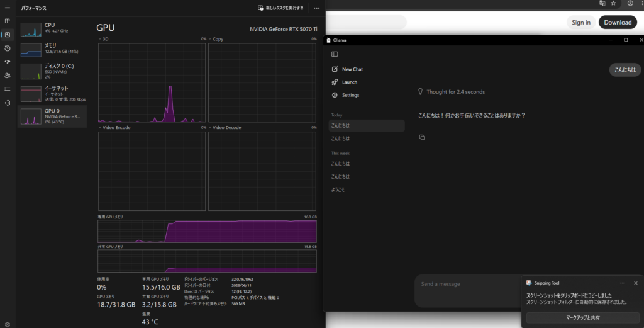Open Users page in Task Manager sidebar
This screenshot has height=328, width=644.
coord(7,75)
